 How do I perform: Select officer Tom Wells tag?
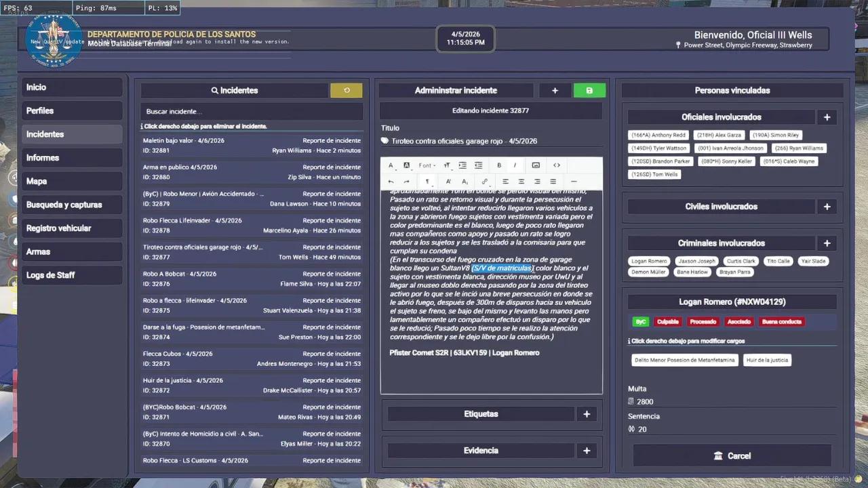[654, 174]
